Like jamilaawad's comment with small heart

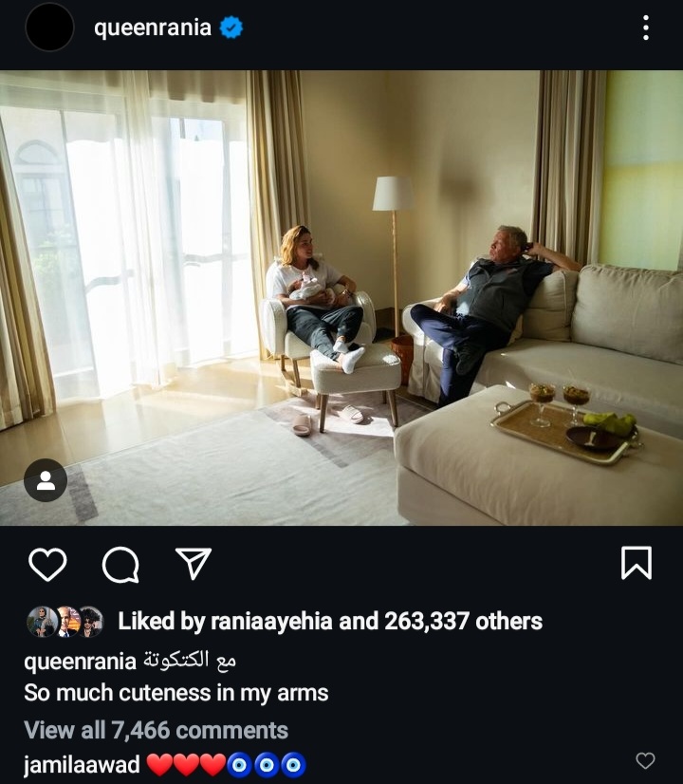tap(645, 760)
